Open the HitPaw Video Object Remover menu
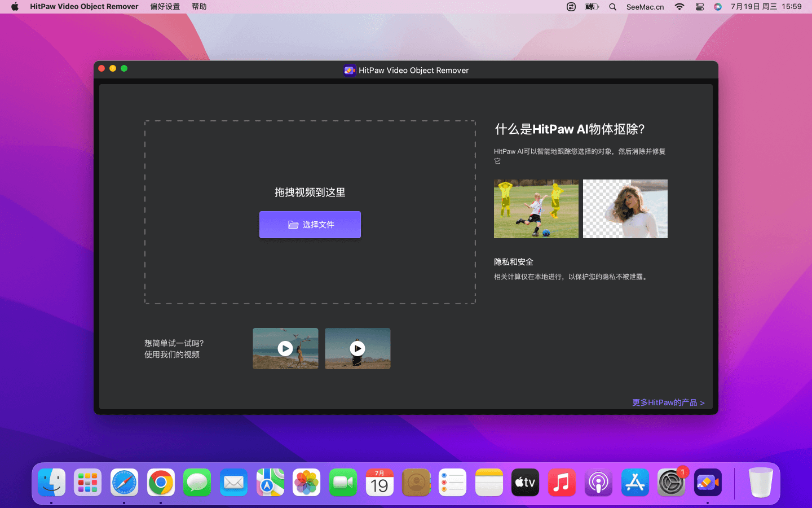 pyautogui.click(x=84, y=7)
